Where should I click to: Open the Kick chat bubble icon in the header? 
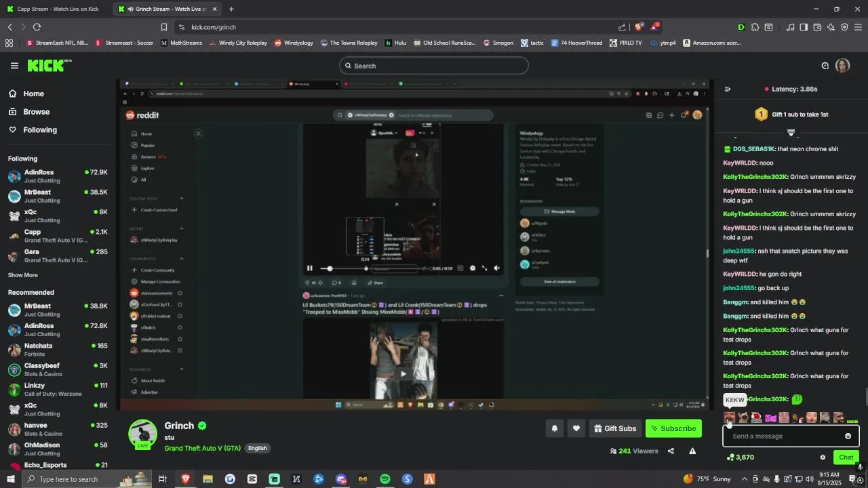pyautogui.click(x=825, y=66)
